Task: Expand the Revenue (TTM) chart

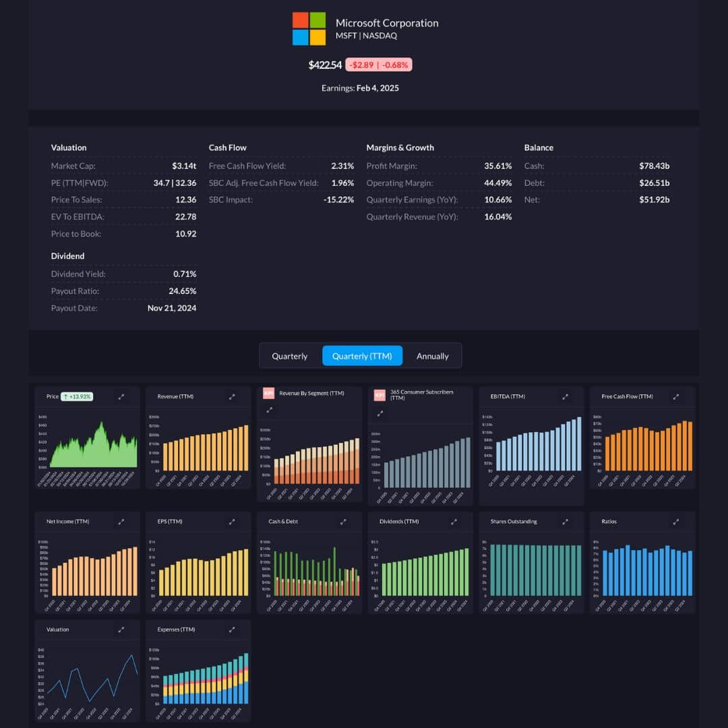Action: [232, 397]
